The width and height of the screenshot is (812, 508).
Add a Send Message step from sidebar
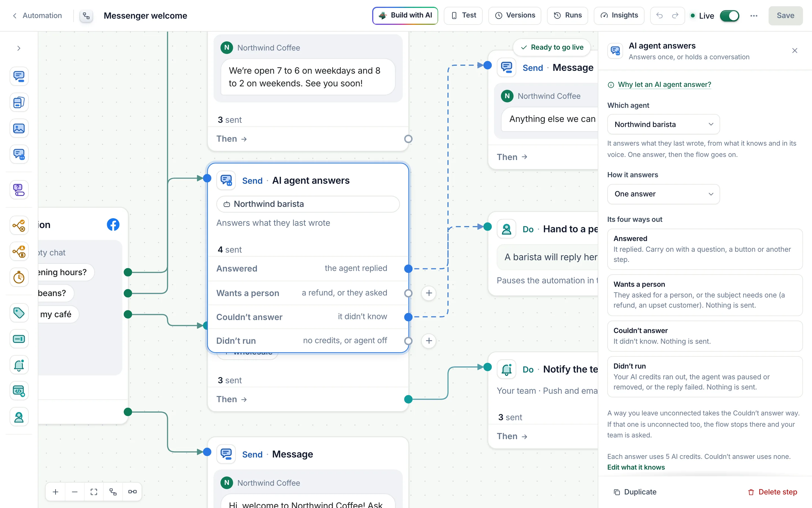coord(19,76)
